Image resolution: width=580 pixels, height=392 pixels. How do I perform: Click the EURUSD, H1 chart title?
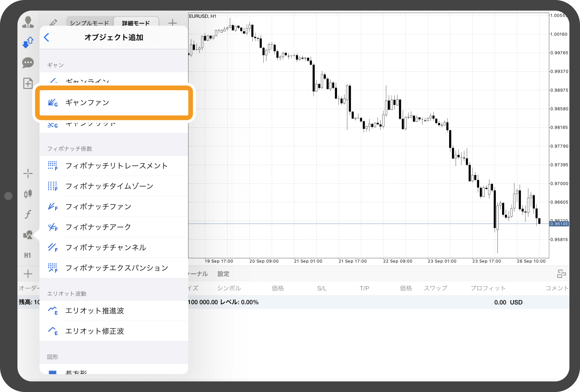pyautogui.click(x=202, y=16)
